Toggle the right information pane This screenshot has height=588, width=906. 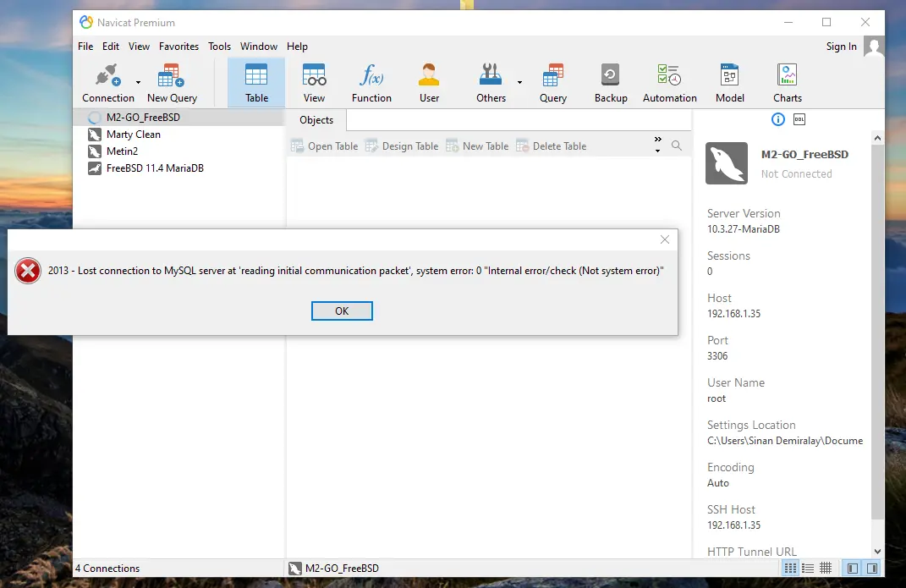pos(872,569)
